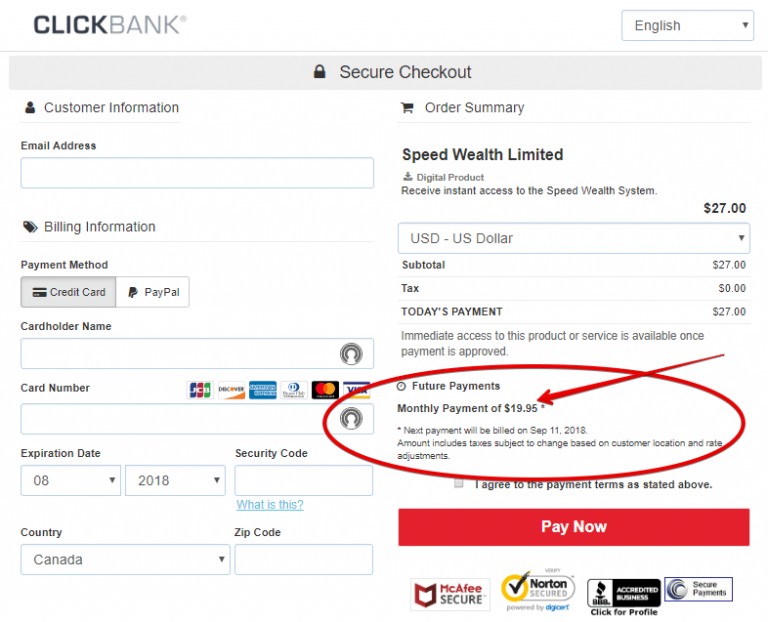Switch to PayPal payment method

point(153,292)
